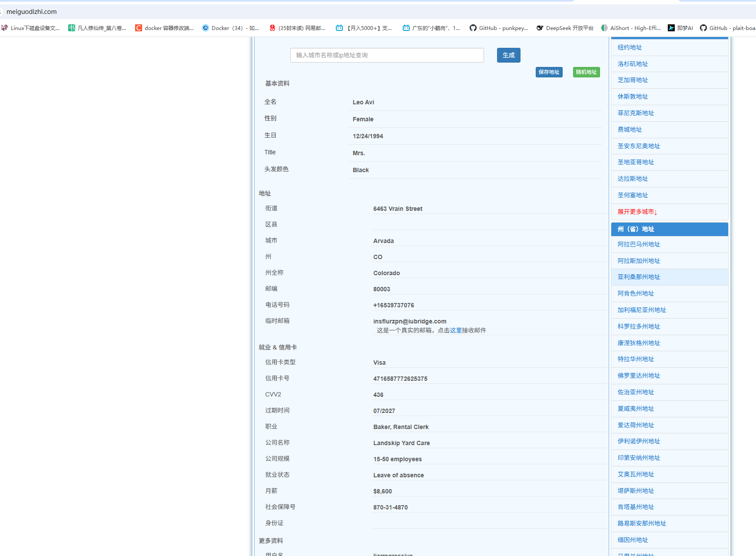The image size is (756, 556).
Task: Open the DeepSeek 开放平台 bookmark
Action: coord(565,28)
